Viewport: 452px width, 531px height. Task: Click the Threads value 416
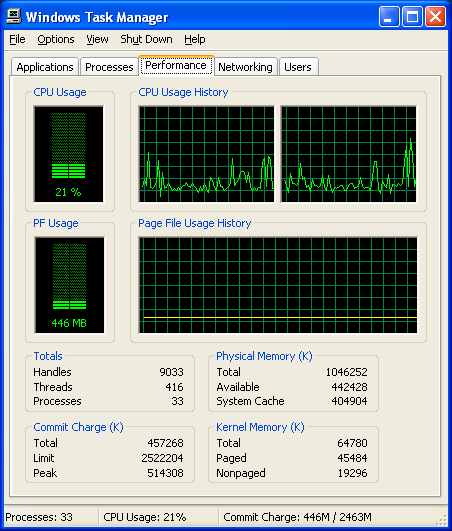(174, 387)
